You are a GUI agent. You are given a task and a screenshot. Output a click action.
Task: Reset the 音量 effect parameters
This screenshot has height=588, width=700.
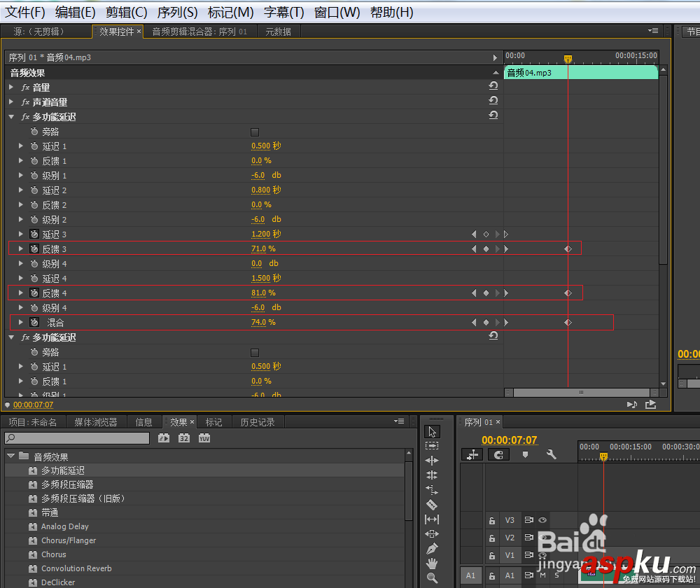click(x=493, y=85)
